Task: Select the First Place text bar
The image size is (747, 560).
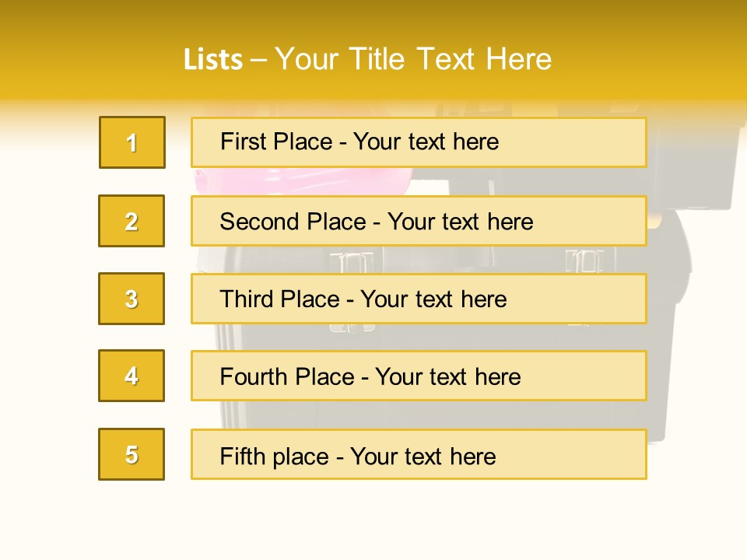Action: pyautogui.click(x=419, y=142)
